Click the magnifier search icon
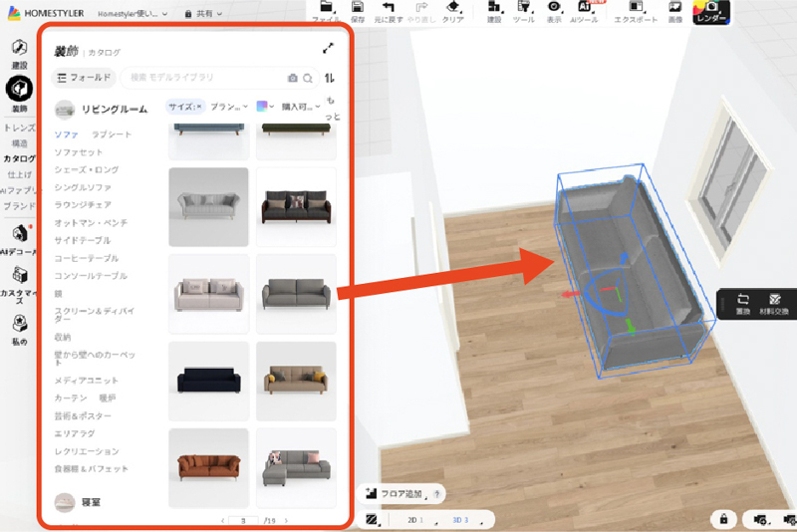 click(308, 79)
